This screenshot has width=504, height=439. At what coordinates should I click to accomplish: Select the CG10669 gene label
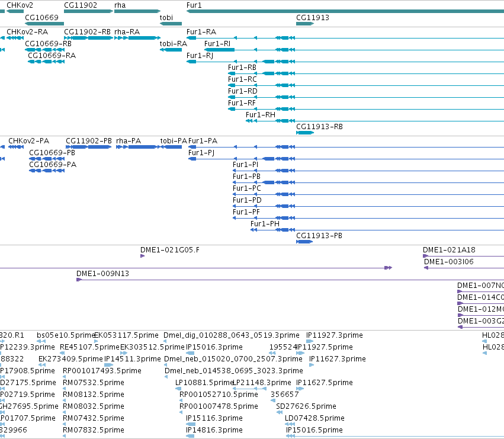click(x=42, y=17)
